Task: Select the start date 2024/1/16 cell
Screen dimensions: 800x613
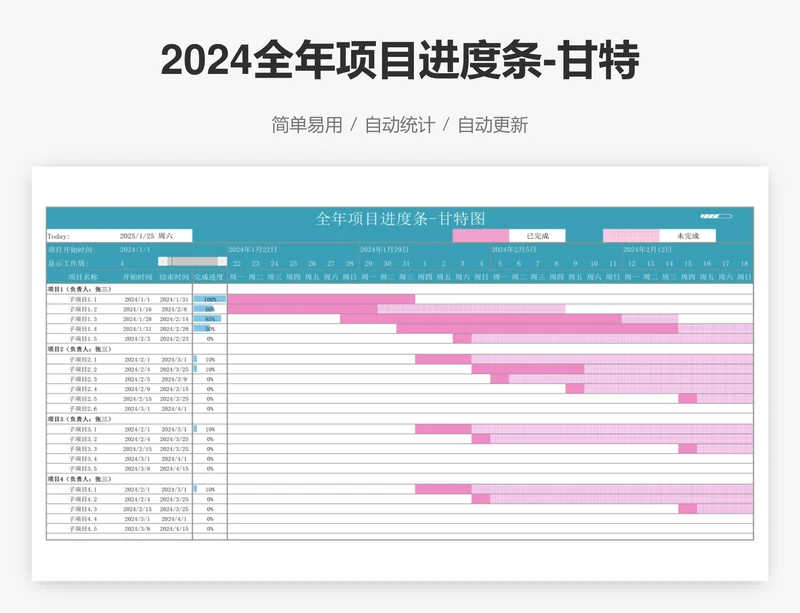Action: [x=137, y=309]
